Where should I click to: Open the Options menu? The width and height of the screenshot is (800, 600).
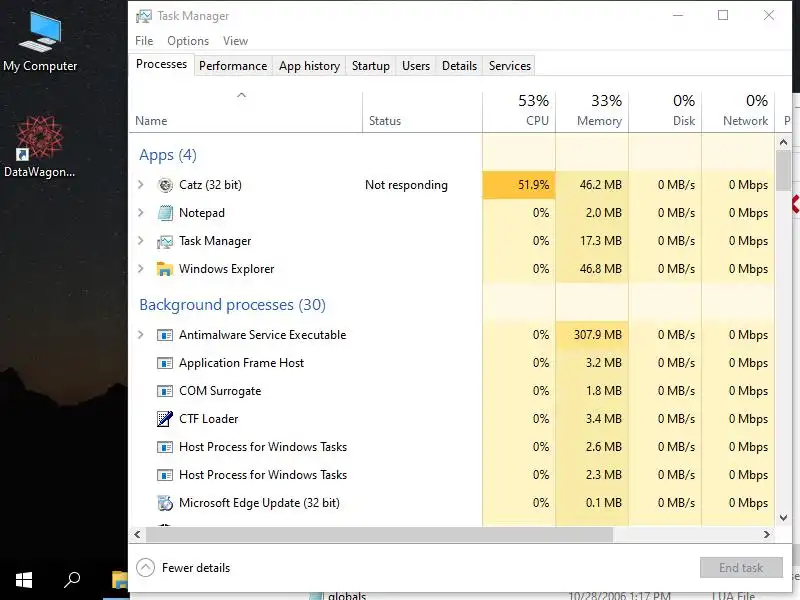(188, 41)
